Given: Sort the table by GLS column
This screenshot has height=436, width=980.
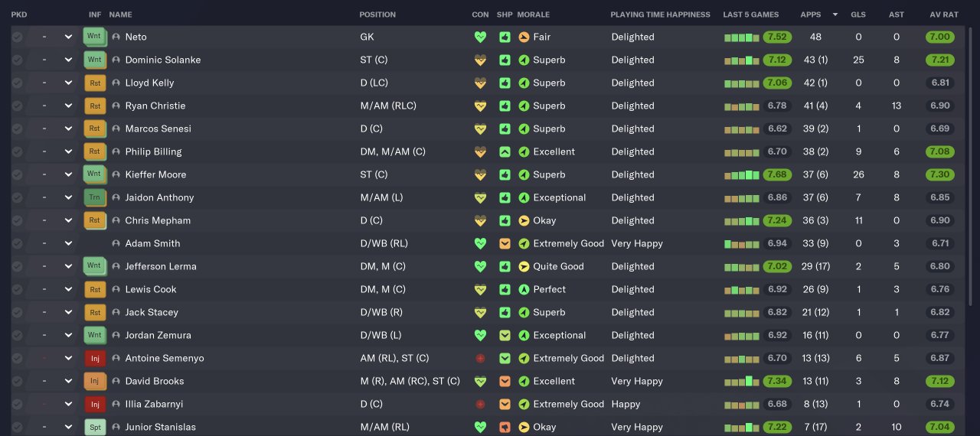Looking at the screenshot, I should pos(857,15).
